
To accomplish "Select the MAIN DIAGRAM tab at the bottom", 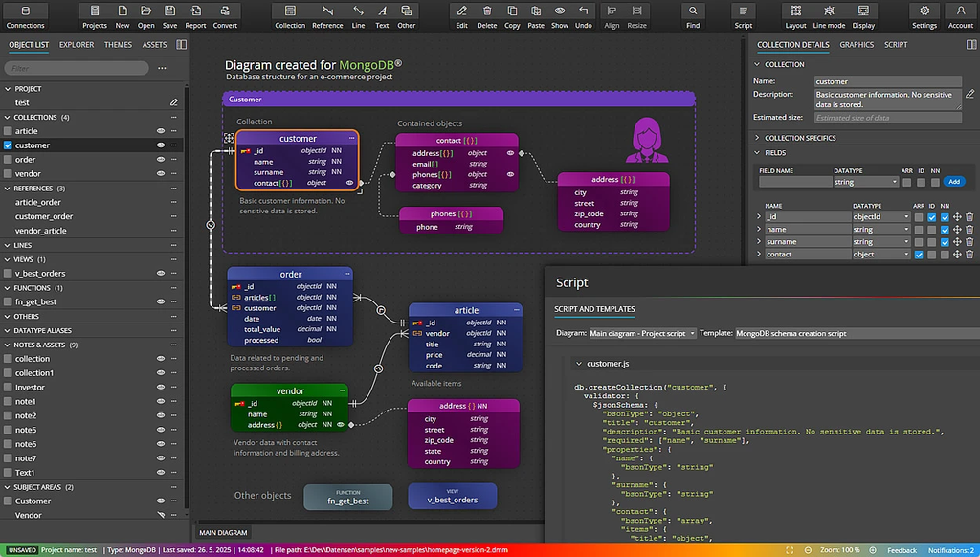I will [223, 533].
